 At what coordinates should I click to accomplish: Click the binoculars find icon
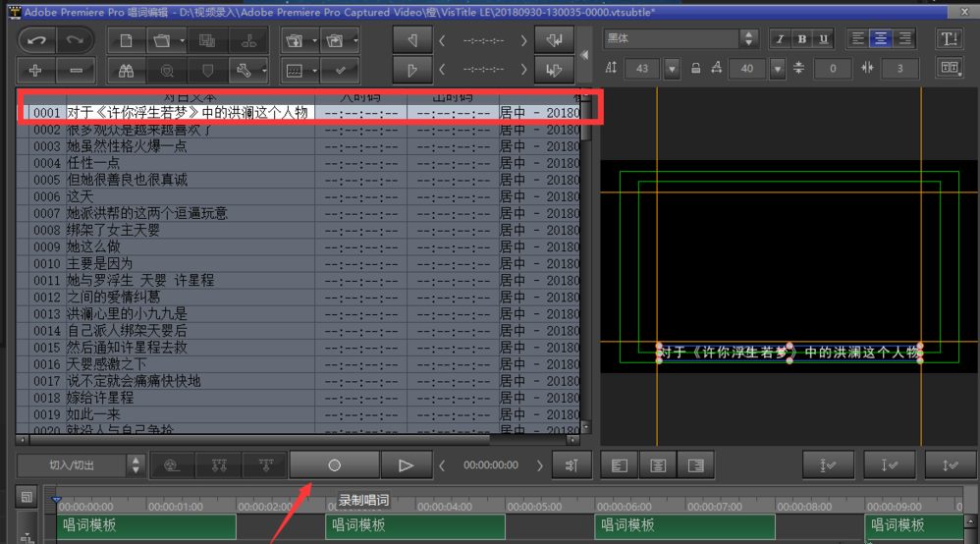126,71
